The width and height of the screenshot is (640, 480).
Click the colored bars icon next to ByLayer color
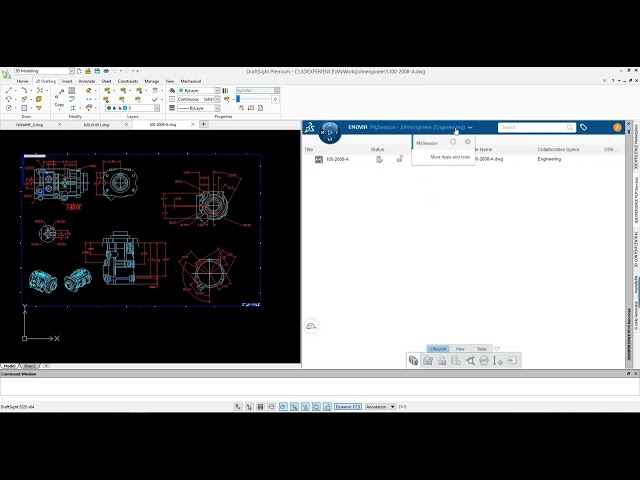click(225, 90)
